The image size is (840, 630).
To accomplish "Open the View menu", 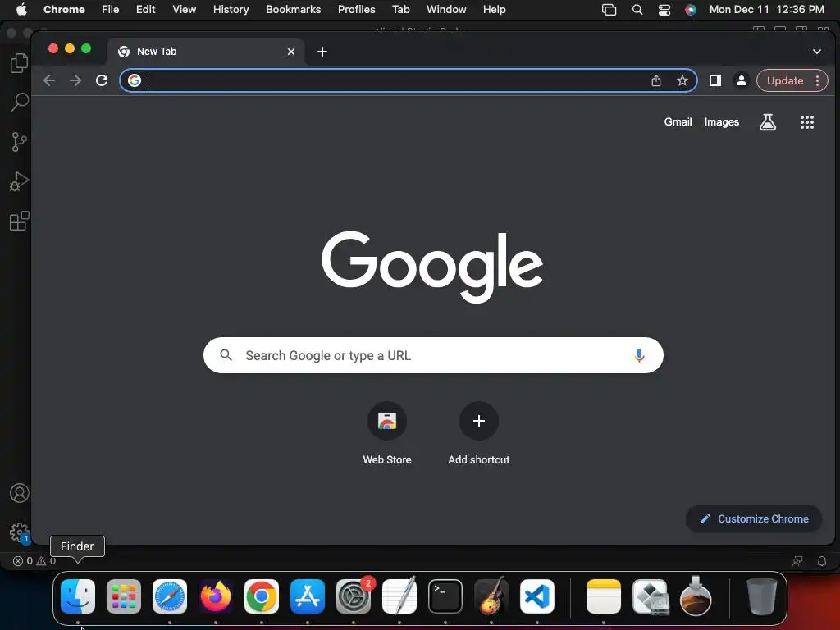I will click(x=185, y=10).
